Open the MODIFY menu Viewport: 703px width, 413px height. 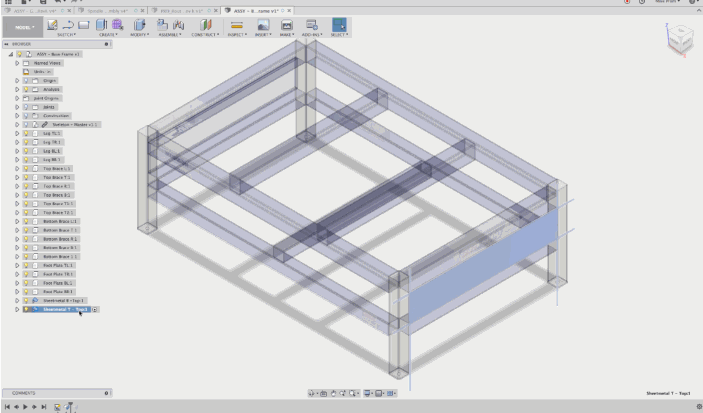(x=139, y=35)
